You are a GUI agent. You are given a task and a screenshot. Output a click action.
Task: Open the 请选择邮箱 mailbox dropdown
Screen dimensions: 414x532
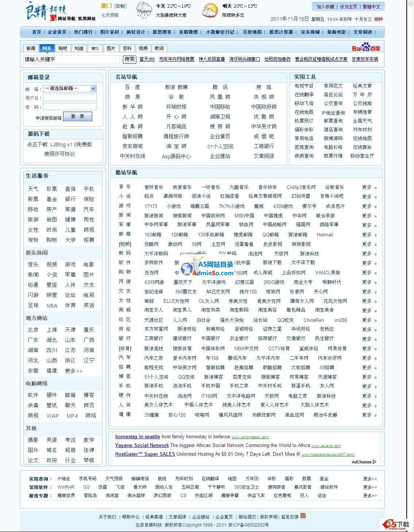[70, 88]
